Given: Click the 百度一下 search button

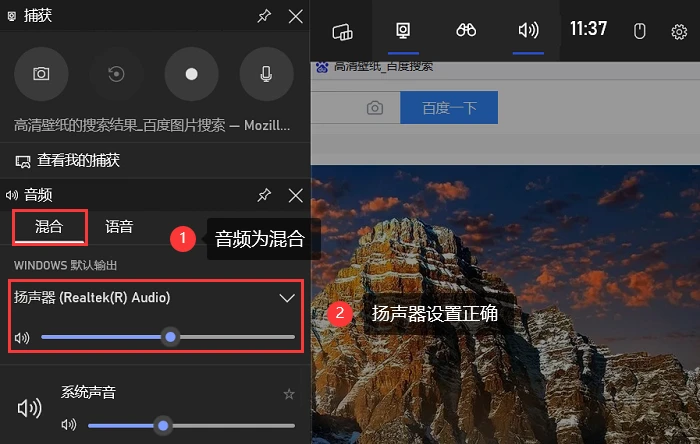Looking at the screenshot, I should click(449, 108).
